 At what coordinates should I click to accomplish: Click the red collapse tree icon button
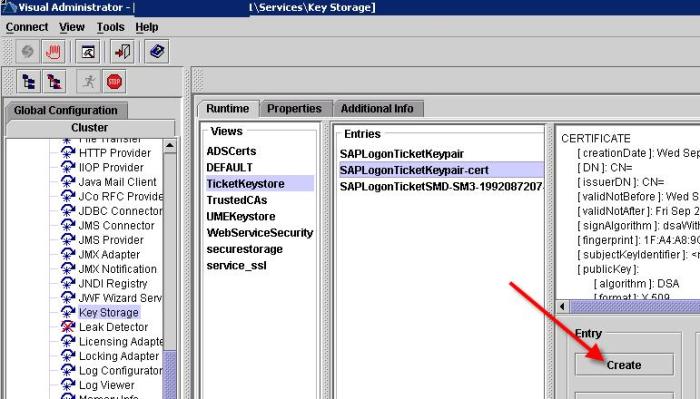[54, 82]
